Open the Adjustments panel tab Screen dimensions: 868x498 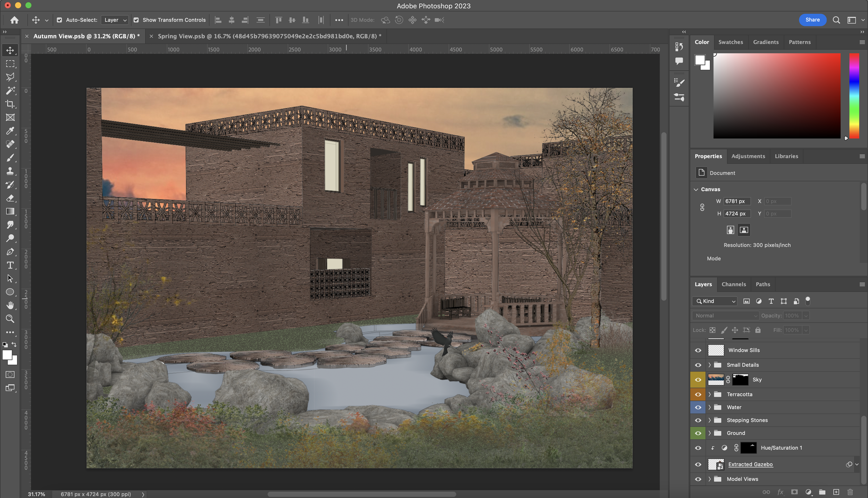coord(748,155)
